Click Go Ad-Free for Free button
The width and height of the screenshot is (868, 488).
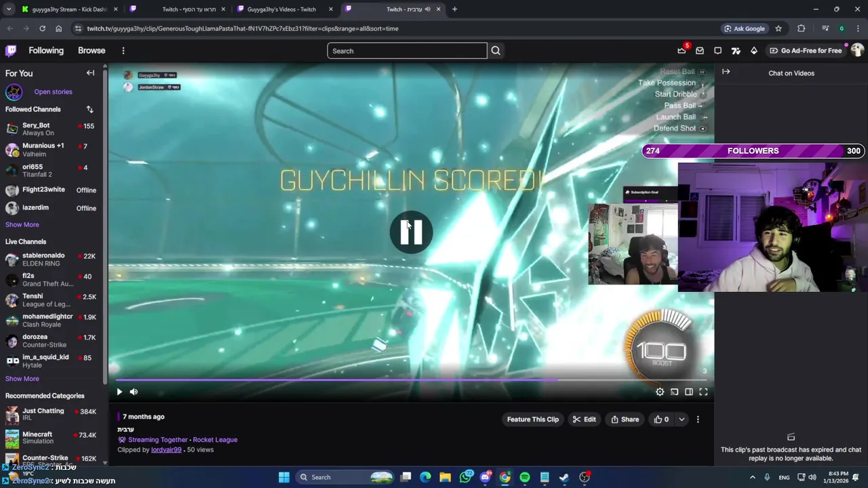805,51
